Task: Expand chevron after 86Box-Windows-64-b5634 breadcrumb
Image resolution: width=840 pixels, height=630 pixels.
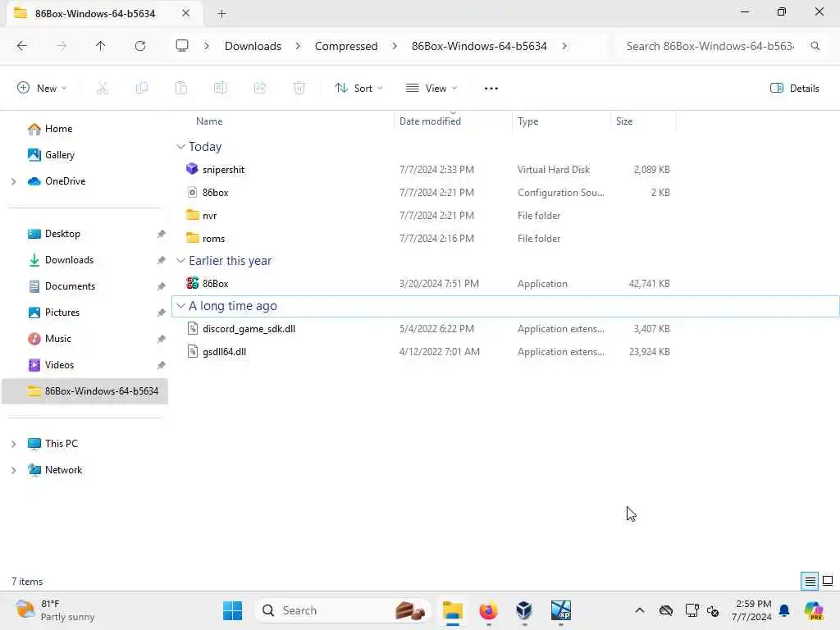Action: point(564,46)
